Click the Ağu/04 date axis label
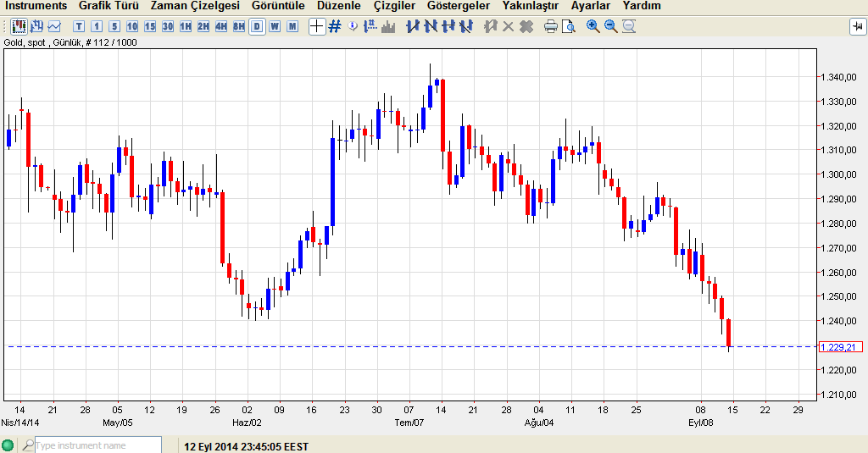868x453 pixels. point(539,423)
